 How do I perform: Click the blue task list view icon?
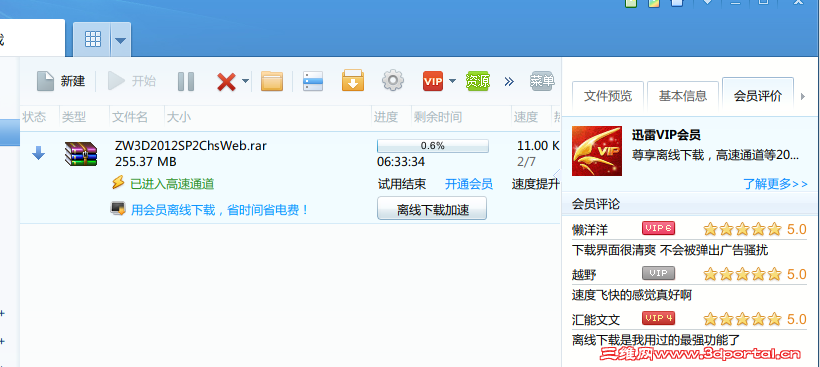(313, 82)
